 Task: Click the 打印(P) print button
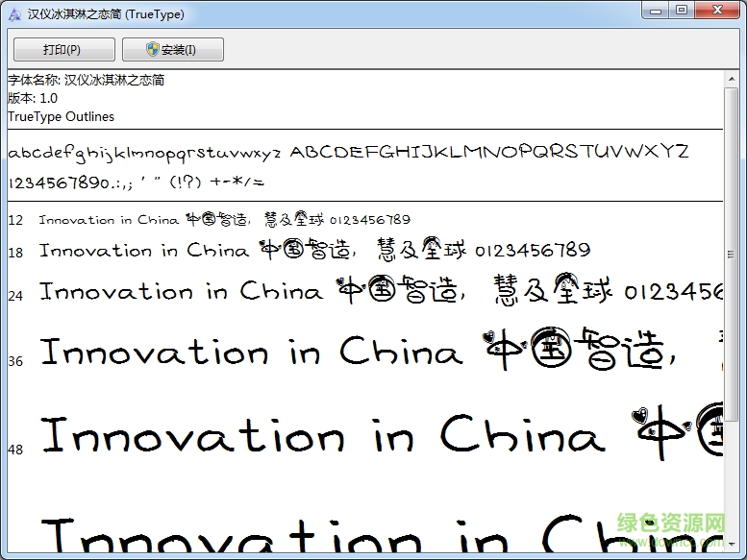[x=64, y=50]
